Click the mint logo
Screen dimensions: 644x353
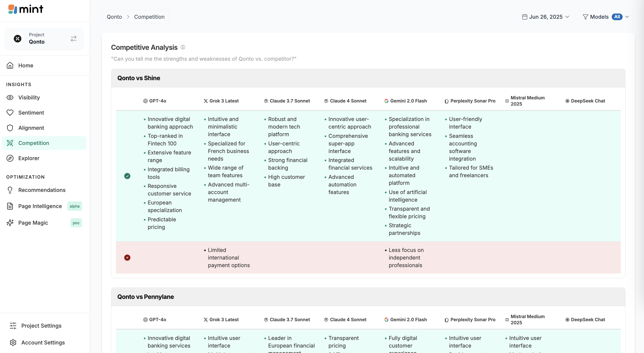[x=25, y=9]
